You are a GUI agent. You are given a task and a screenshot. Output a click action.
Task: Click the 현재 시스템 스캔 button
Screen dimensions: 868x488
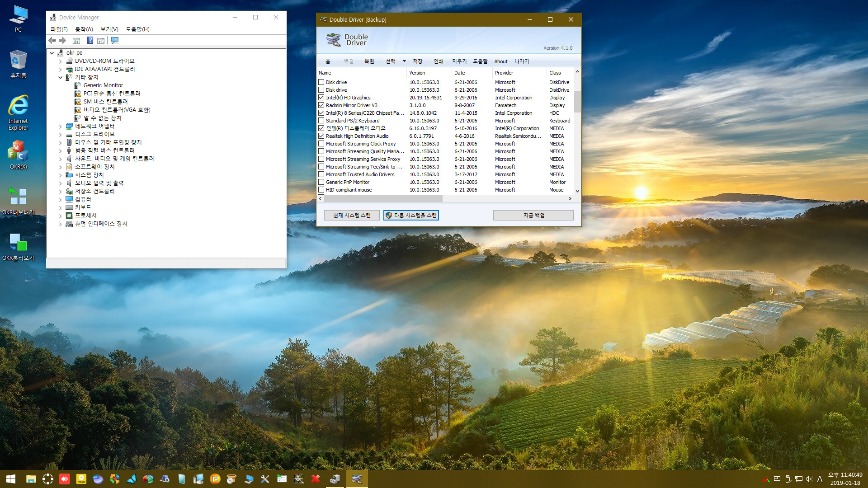click(352, 216)
